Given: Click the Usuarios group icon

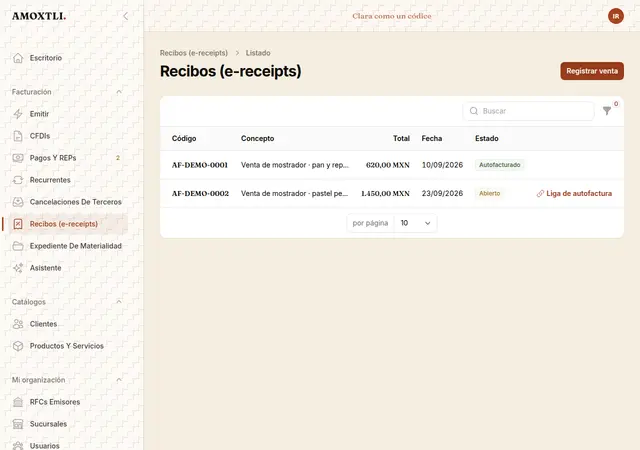Looking at the screenshot, I should pos(18,446).
